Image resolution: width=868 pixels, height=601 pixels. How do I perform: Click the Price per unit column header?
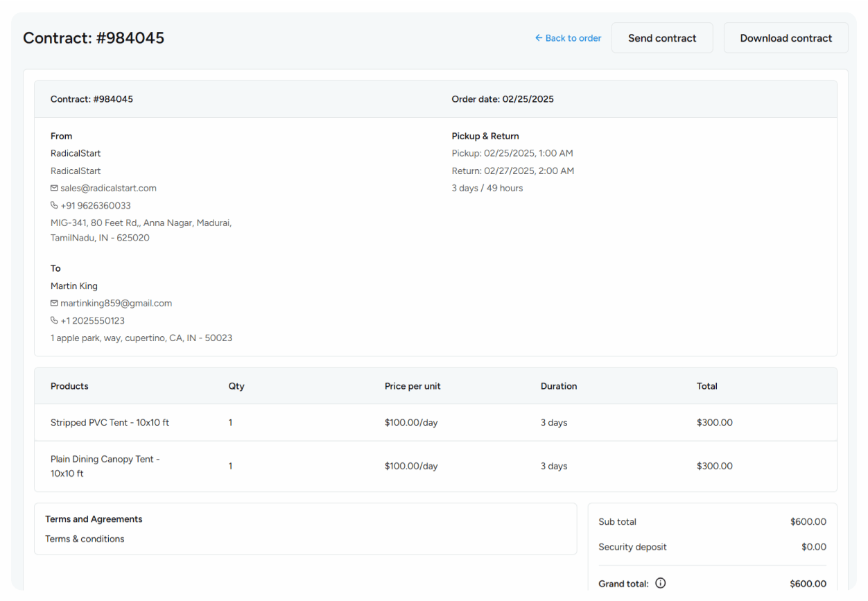[413, 386]
